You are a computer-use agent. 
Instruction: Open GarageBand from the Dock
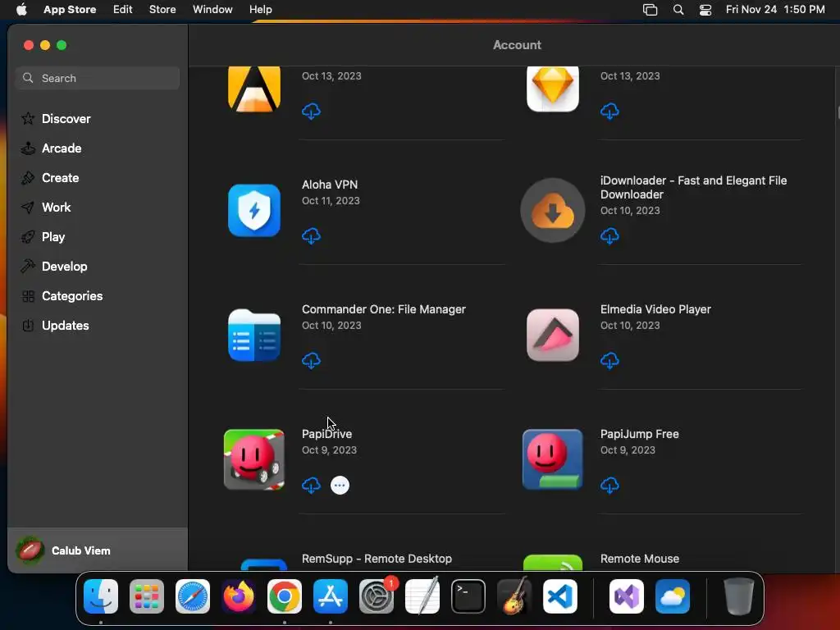pos(514,596)
